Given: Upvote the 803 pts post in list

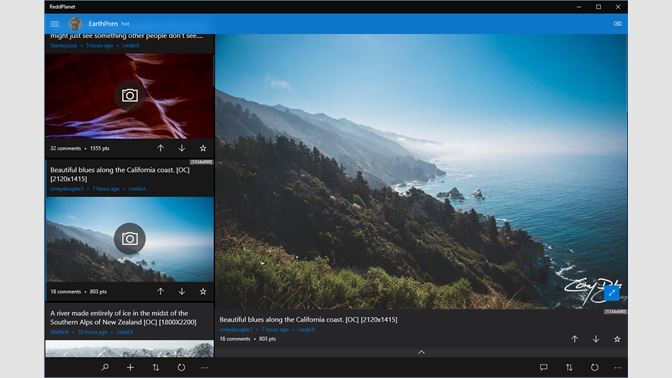Looking at the screenshot, I should tap(160, 291).
